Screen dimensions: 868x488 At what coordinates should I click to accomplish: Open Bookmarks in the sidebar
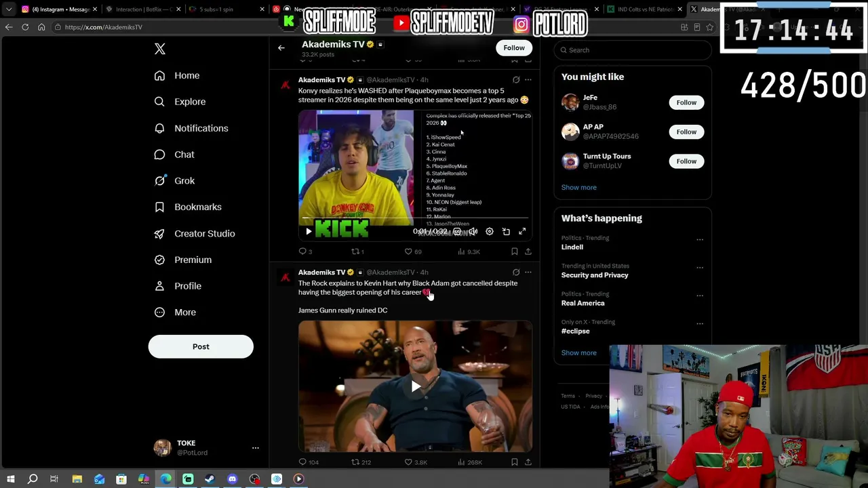[x=188, y=207]
